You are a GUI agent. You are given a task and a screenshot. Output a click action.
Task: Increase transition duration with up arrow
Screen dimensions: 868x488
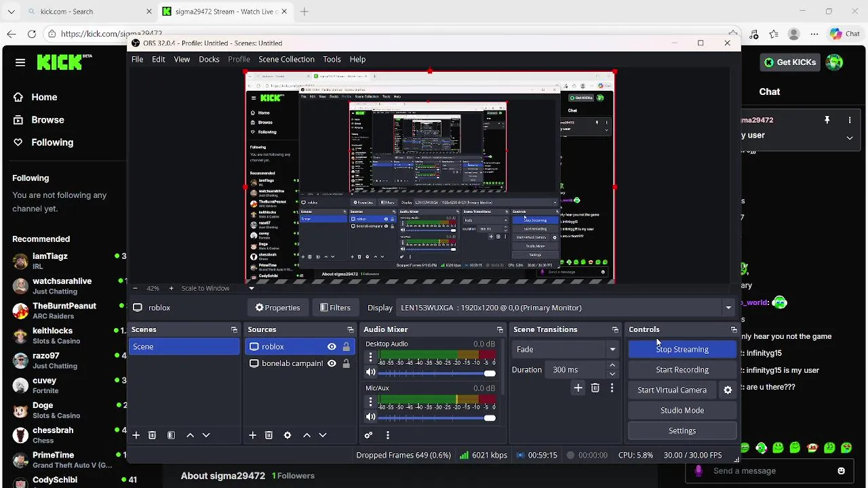pos(612,365)
